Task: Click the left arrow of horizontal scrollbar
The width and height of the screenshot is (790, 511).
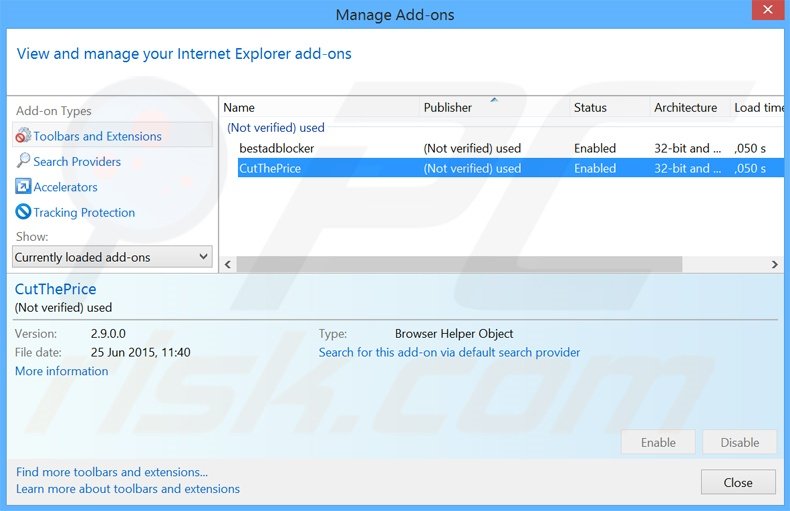Action: coord(228,264)
